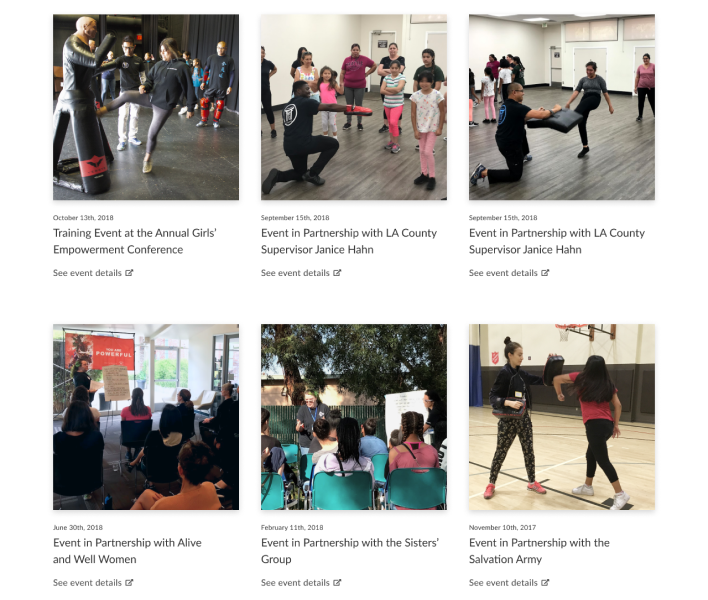Click external link icon under rightmost Janice Hahn event

[545, 273]
